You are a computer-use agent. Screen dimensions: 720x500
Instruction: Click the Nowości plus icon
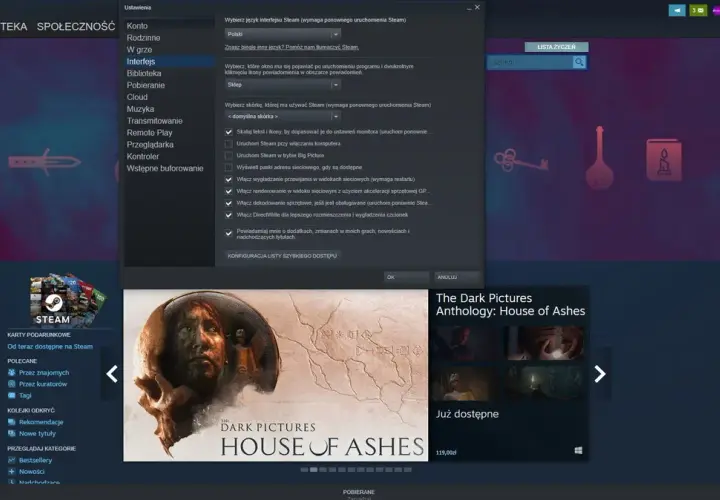click(x=11, y=472)
